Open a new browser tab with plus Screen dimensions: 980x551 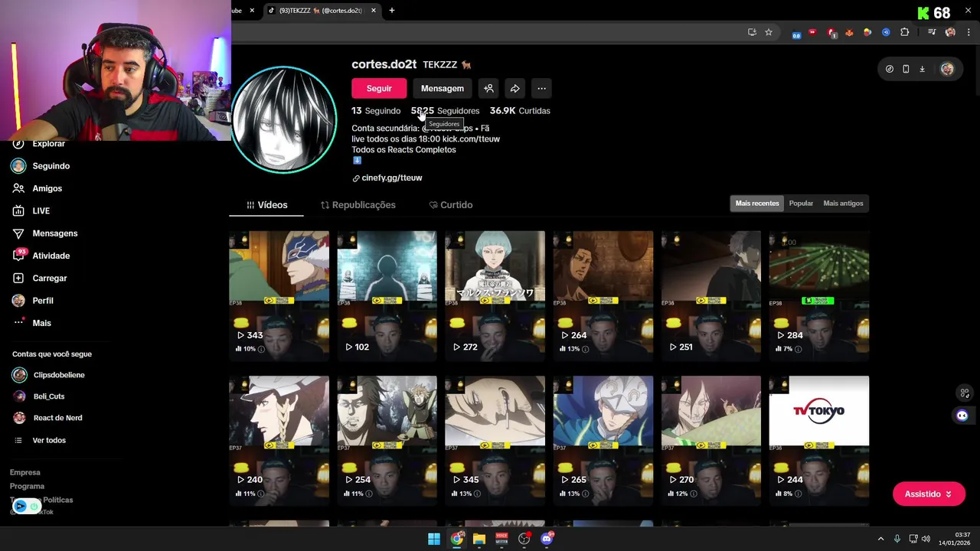(391, 11)
